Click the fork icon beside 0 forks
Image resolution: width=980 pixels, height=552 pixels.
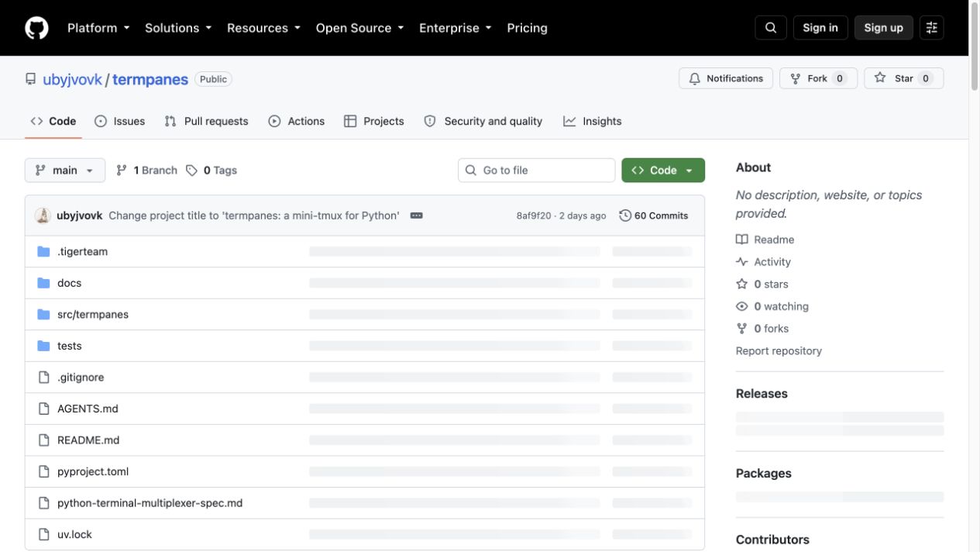click(741, 329)
